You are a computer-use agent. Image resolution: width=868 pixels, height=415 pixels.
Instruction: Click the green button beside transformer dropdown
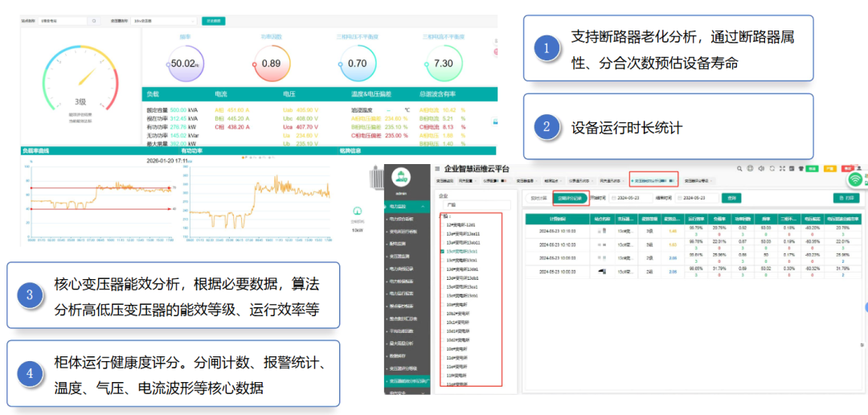click(214, 21)
